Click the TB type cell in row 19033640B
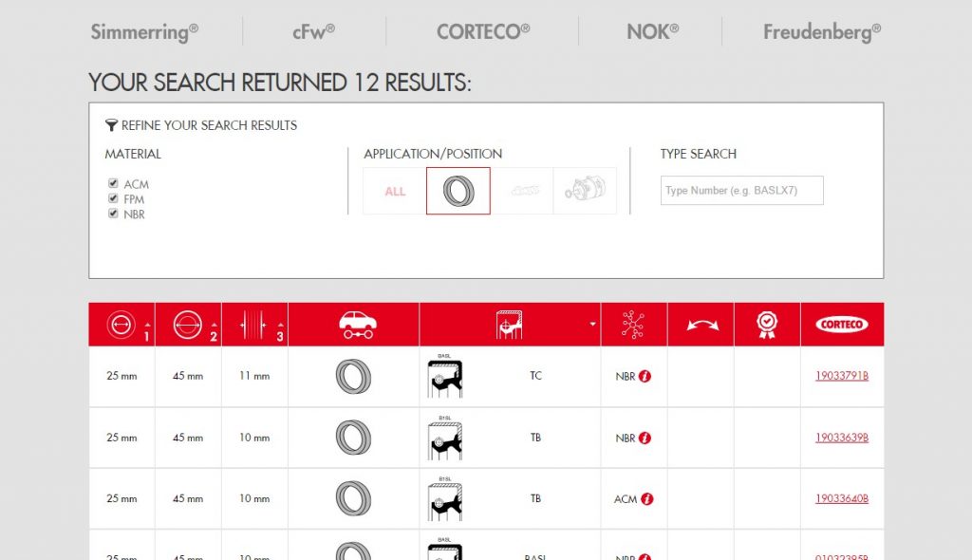 (535, 498)
